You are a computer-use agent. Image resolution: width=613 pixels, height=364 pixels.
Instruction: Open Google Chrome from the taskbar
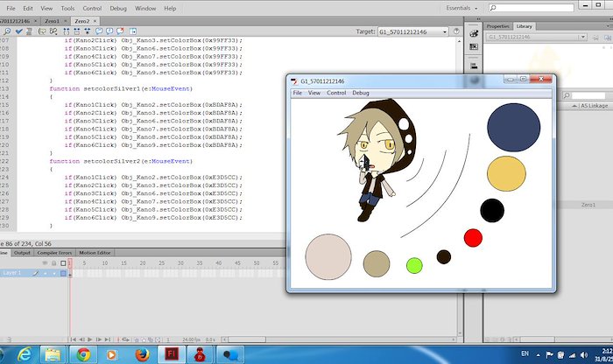click(x=83, y=355)
